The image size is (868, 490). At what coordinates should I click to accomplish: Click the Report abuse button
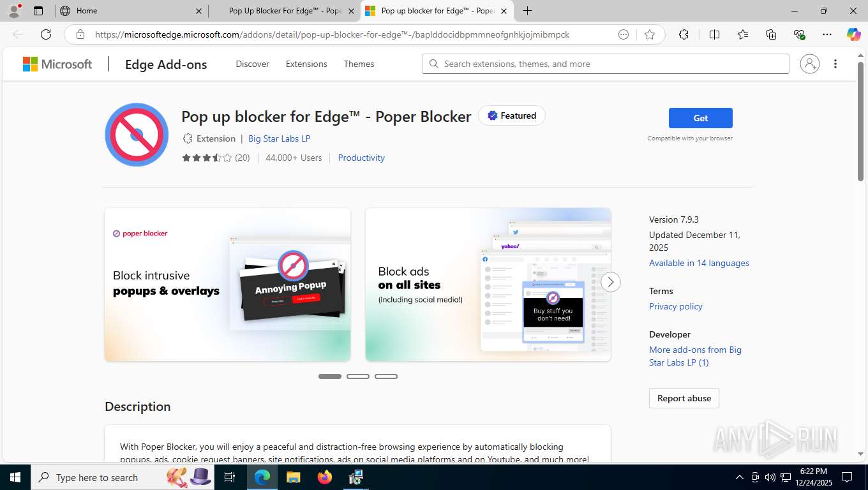(684, 398)
